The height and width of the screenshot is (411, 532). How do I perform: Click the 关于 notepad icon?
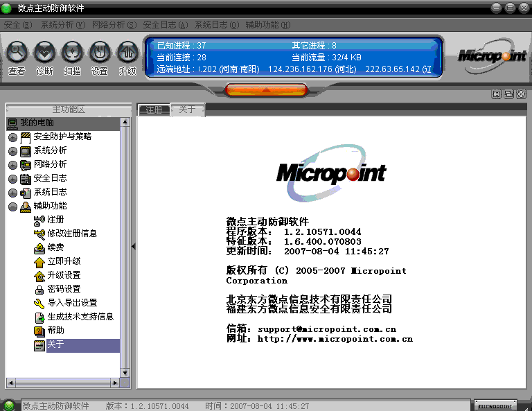(39, 345)
